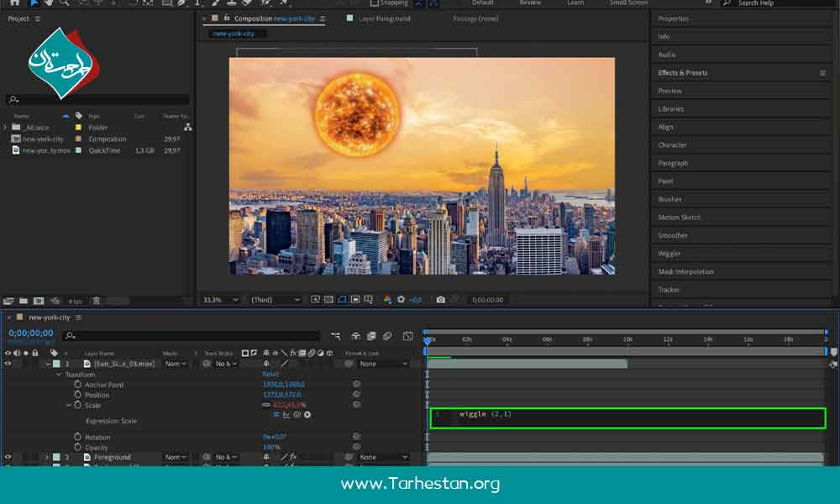Click Reset next to Transform
840x504 pixels.
click(270, 374)
